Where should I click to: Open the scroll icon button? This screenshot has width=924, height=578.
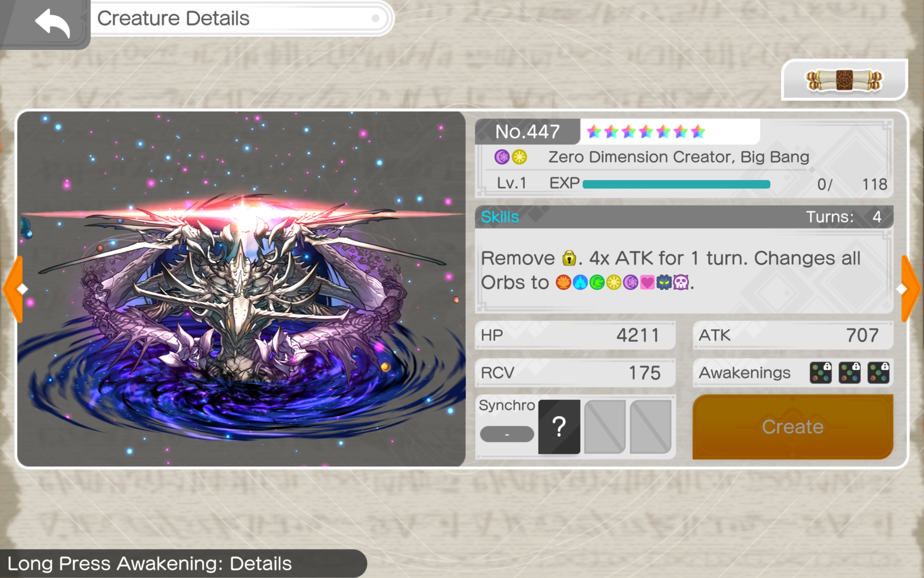[x=844, y=80]
